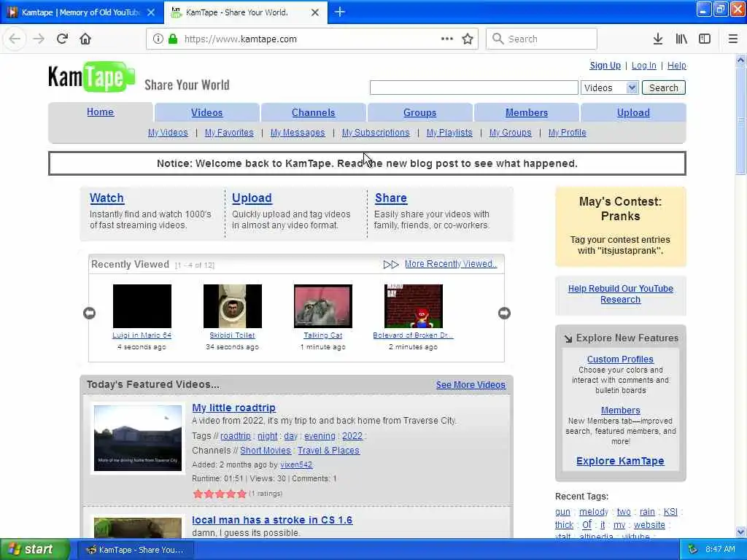Open the Bolevard of Broken Dr... thumbnail
The width and height of the screenshot is (747, 560).
[x=414, y=306]
